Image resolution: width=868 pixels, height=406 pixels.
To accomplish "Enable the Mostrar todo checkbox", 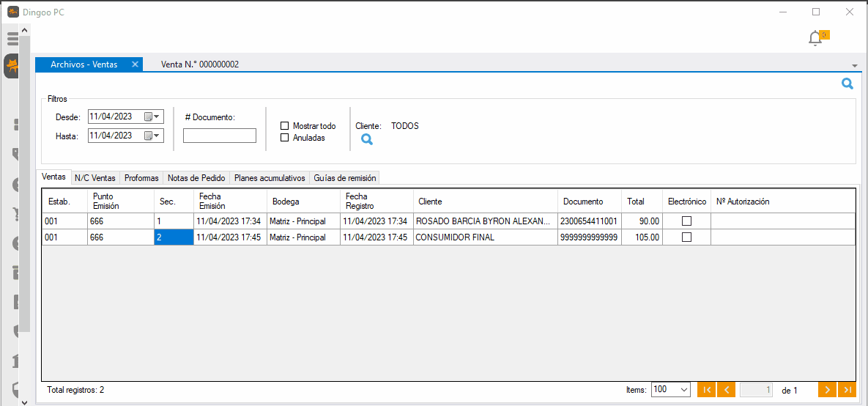I will click(x=284, y=126).
